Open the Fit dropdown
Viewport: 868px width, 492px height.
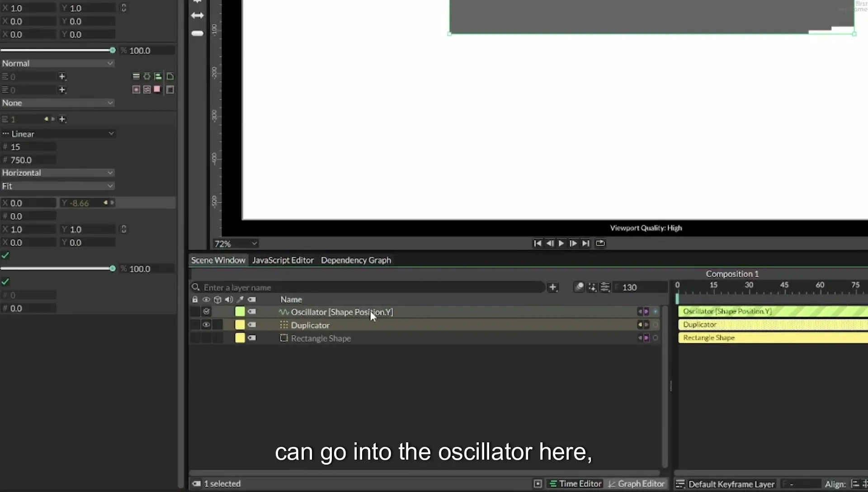pyautogui.click(x=57, y=186)
